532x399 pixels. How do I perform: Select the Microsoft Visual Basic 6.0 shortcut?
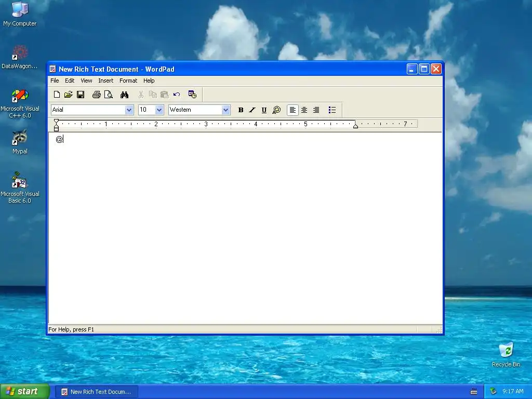point(20,188)
